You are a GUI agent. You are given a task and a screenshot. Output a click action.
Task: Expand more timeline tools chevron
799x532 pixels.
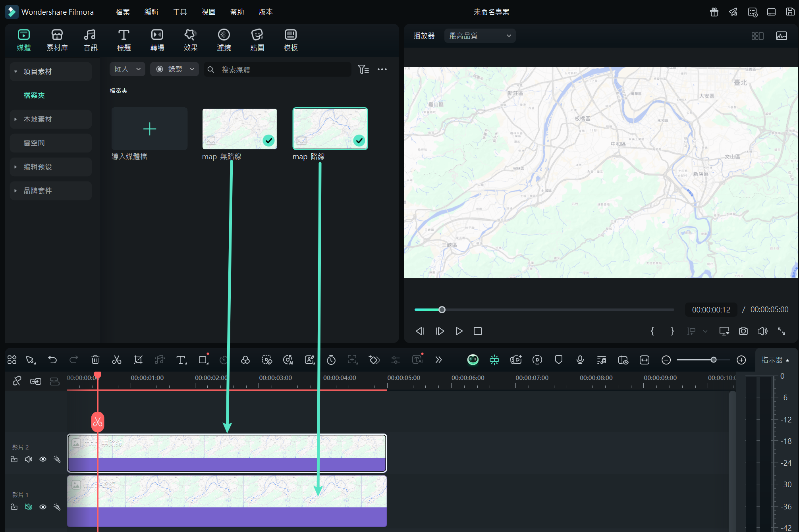438,360
